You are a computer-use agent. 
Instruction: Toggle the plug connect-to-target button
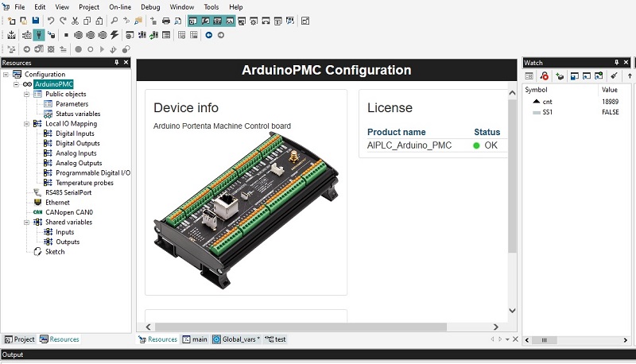39,35
